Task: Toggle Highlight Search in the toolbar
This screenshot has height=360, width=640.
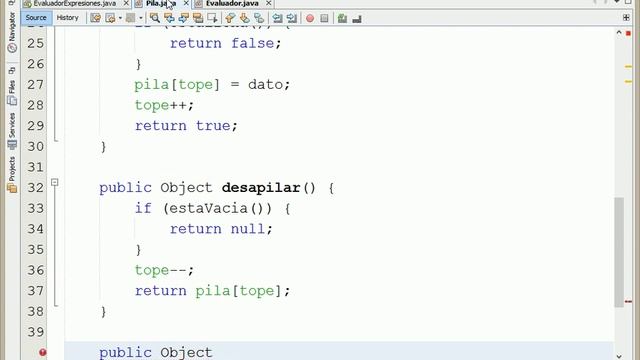Action: point(198,18)
